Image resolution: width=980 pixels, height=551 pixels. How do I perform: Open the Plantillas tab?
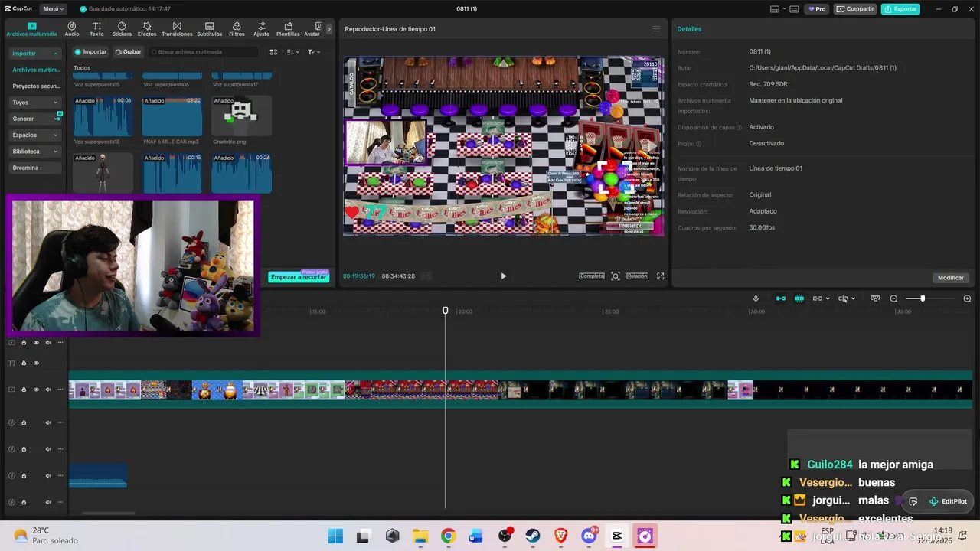tap(288, 29)
